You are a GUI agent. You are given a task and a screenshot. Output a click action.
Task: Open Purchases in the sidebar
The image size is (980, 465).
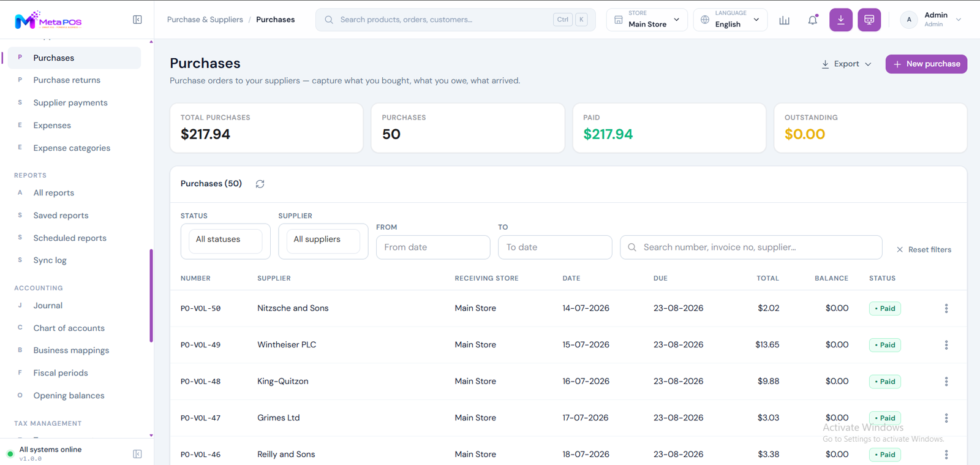(x=74, y=58)
